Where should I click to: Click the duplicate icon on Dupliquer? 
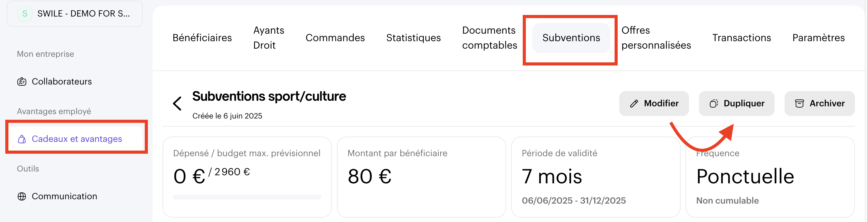click(x=713, y=104)
